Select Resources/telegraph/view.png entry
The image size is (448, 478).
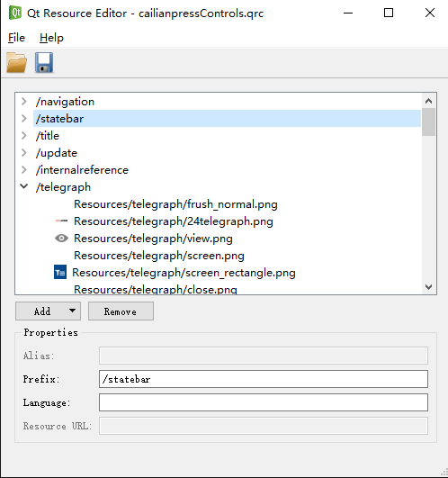pyautogui.click(x=153, y=238)
